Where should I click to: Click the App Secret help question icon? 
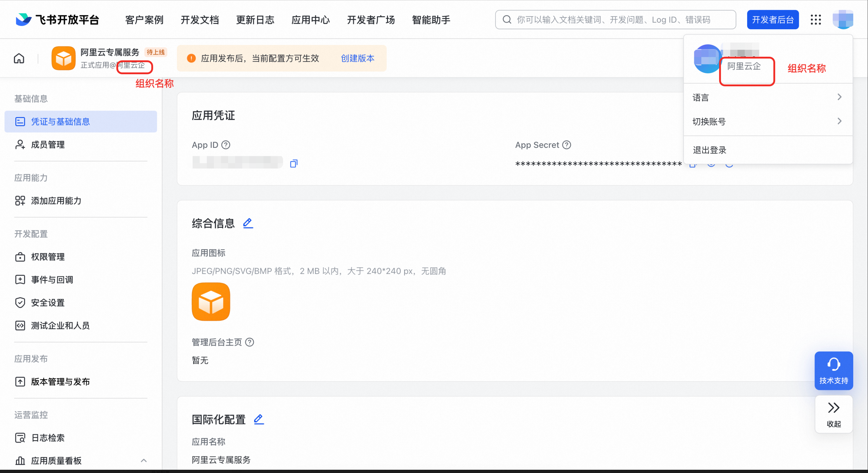point(567,145)
